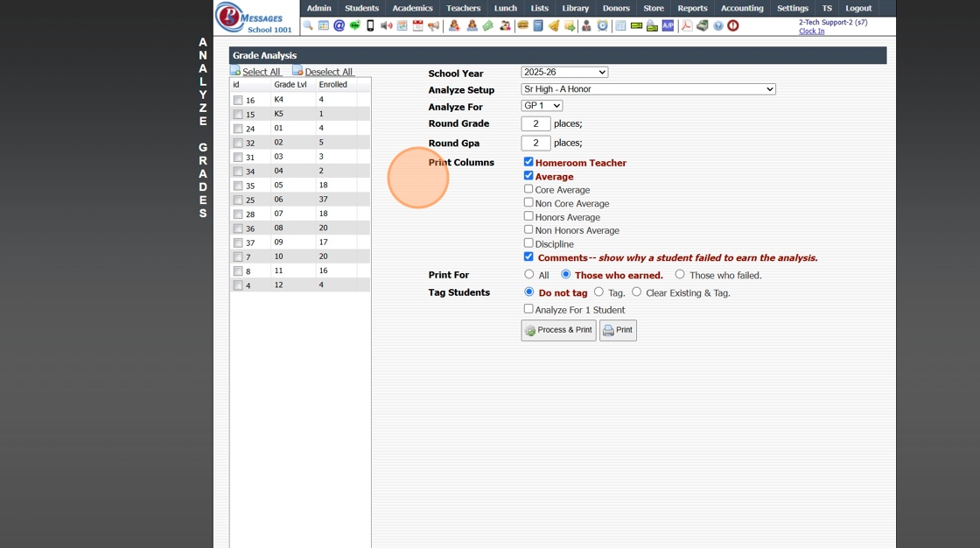
Task: Open the Admin menu
Action: (x=318, y=8)
